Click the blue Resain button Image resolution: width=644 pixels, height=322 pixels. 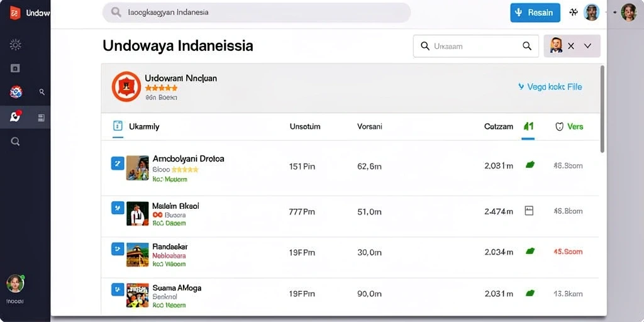coord(535,13)
